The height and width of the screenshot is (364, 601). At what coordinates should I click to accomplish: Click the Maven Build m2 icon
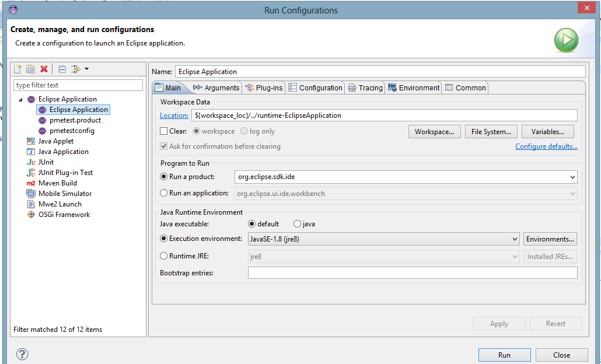[31, 183]
